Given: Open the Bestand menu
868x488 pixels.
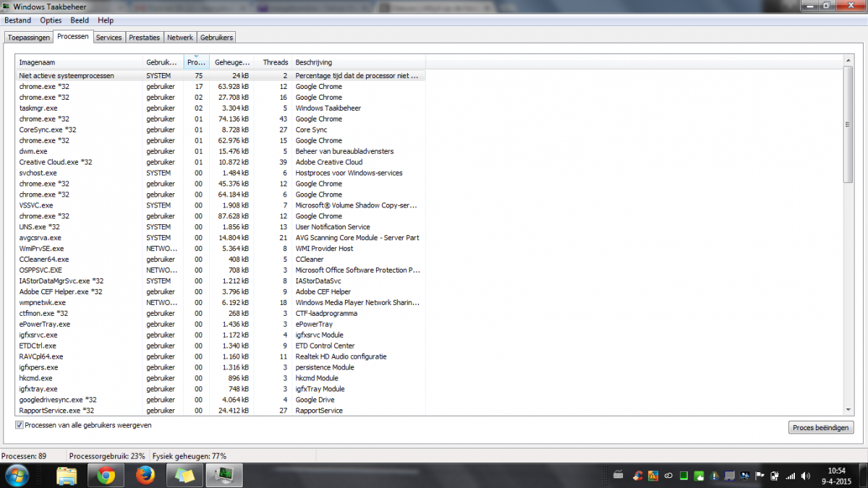Looking at the screenshot, I should pos(18,20).
